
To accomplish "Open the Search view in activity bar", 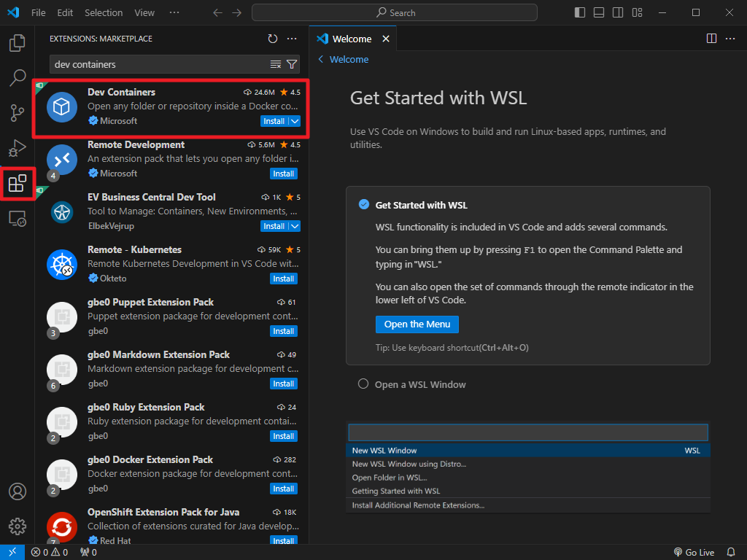I will pos(18,77).
